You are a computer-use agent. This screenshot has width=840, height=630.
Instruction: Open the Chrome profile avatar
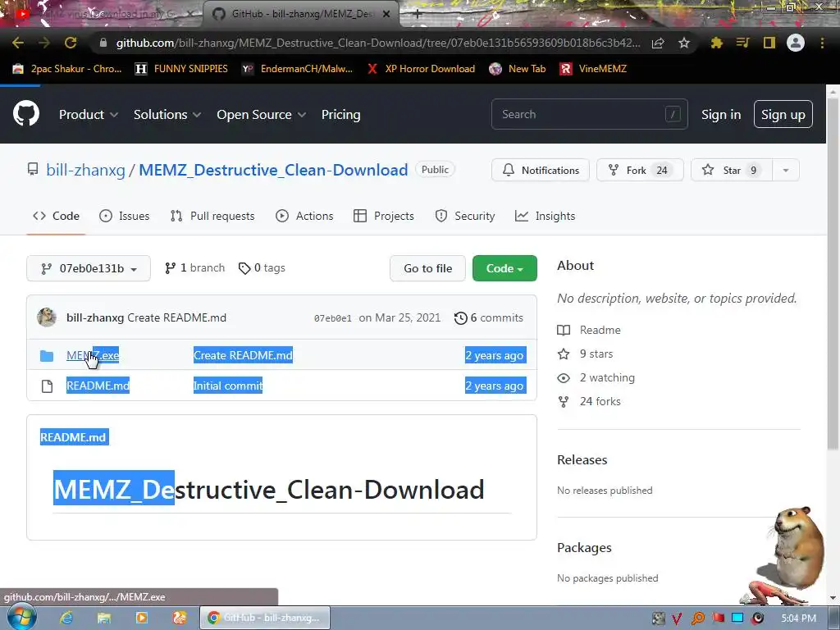coord(796,43)
